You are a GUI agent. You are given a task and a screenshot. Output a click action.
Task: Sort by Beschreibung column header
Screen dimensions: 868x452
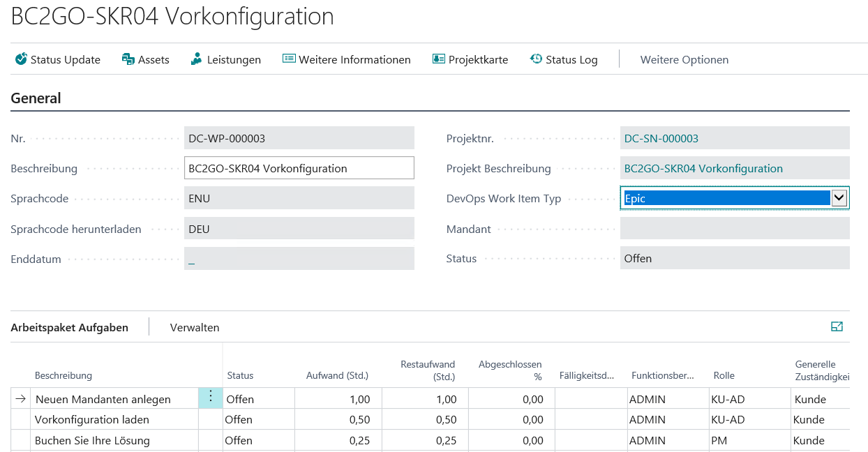63,375
